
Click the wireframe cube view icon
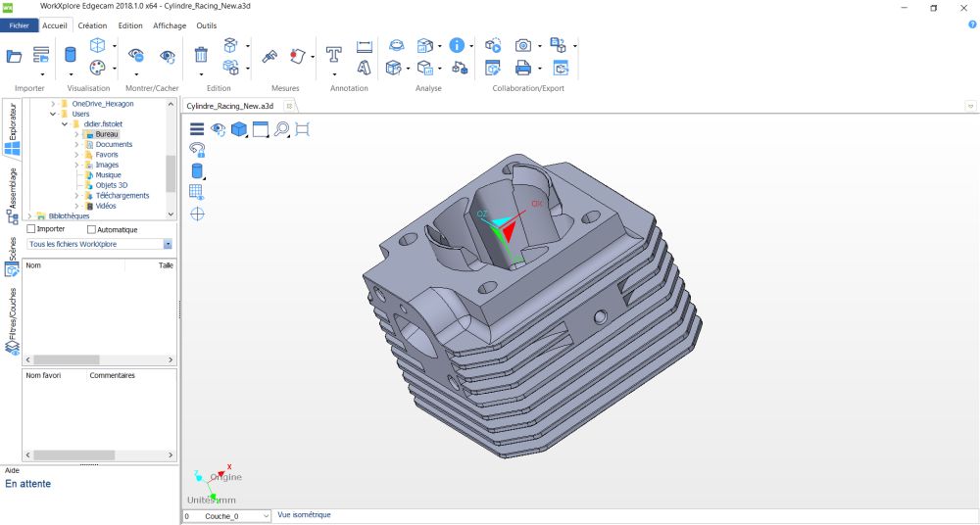coord(97,45)
